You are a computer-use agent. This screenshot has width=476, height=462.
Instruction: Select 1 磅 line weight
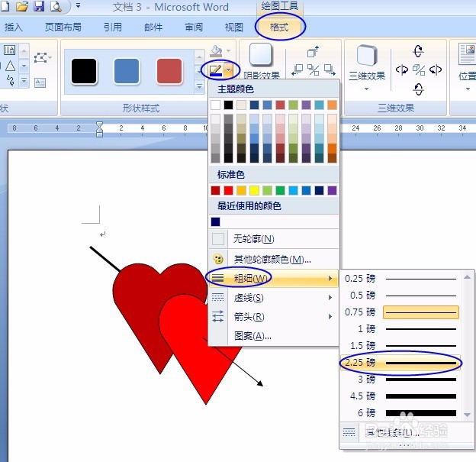(x=400, y=329)
